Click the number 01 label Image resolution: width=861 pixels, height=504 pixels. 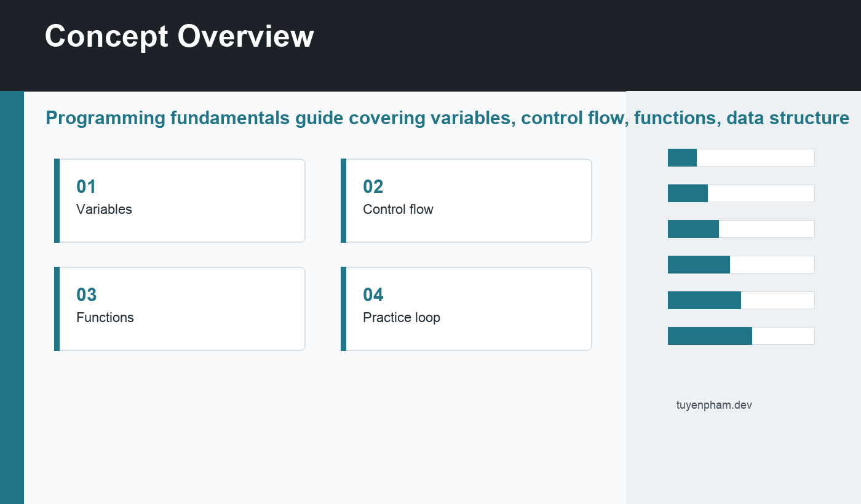(x=87, y=187)
